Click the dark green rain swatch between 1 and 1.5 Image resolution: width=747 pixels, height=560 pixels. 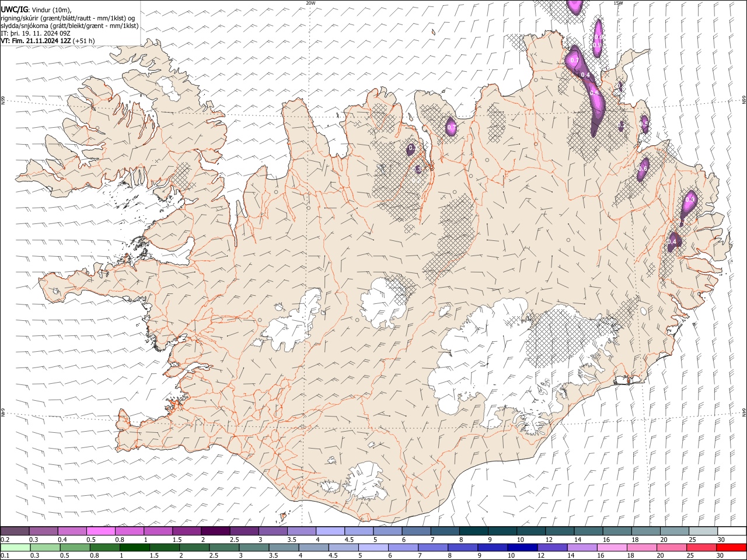tap(135, 547)
